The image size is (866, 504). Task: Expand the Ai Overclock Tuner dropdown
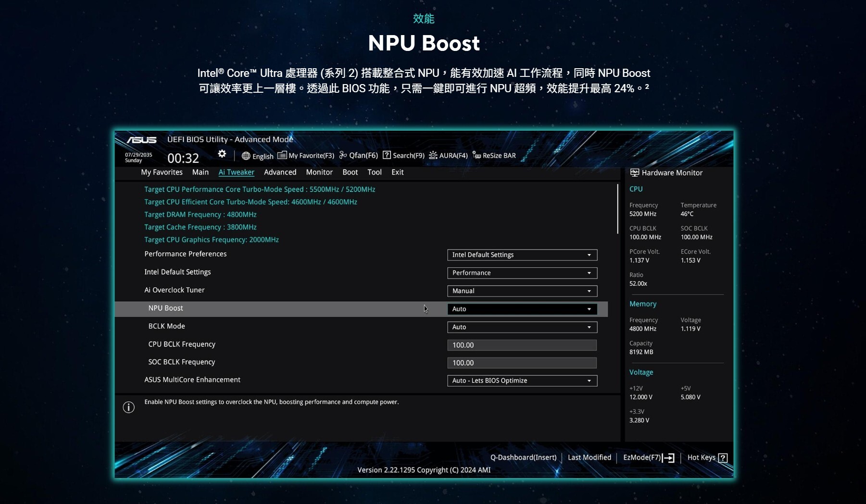522,291
